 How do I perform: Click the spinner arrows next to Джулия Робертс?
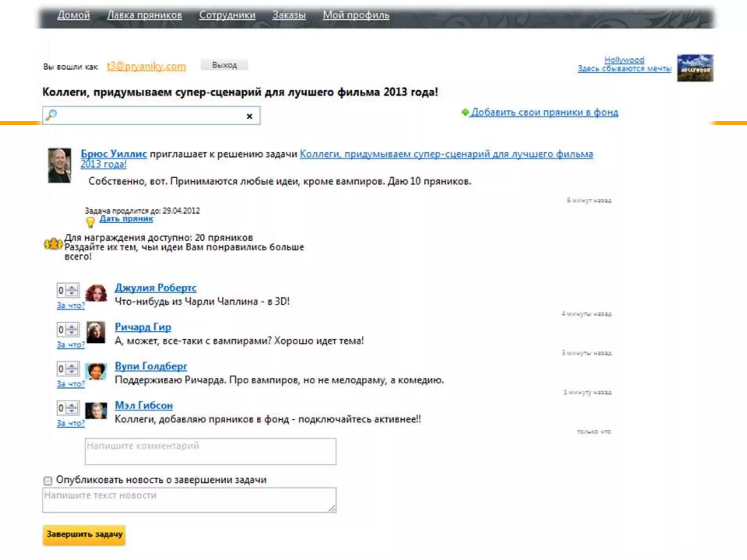pyautogui.click(x=72, y=290)
